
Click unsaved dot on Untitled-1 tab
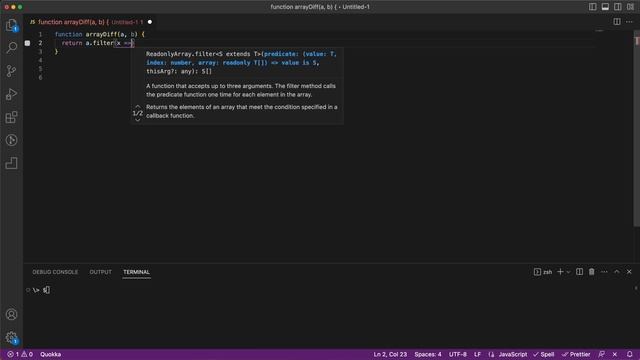pos(150,22)
